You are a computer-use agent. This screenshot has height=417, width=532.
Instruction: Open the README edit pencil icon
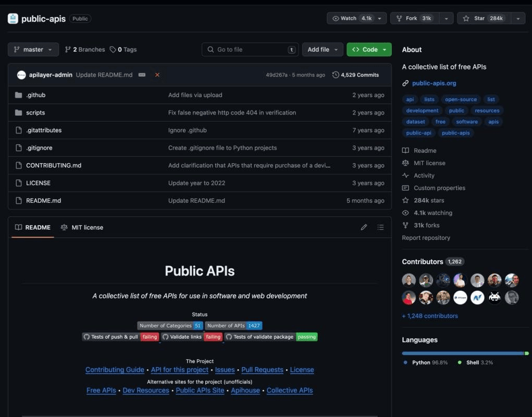tap(364, 227)
